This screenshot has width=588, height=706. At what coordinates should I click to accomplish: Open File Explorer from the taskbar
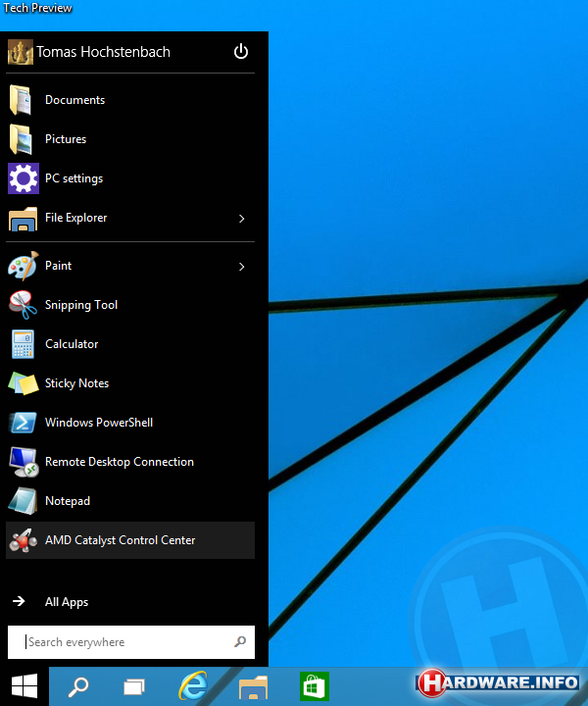[253, 687]
